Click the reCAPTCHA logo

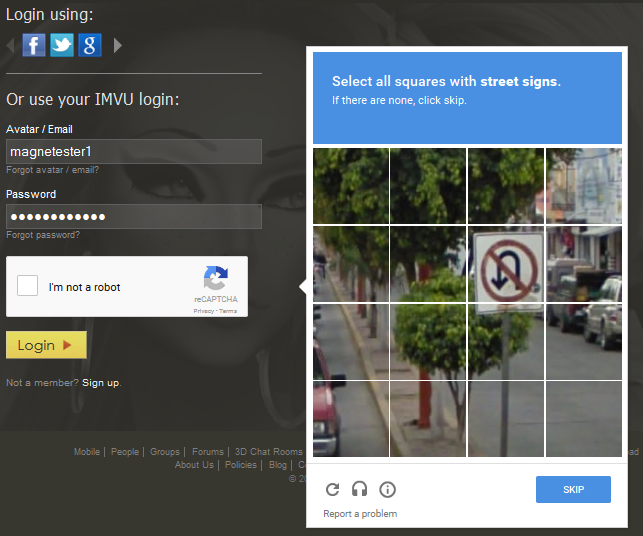click(215, 279)
